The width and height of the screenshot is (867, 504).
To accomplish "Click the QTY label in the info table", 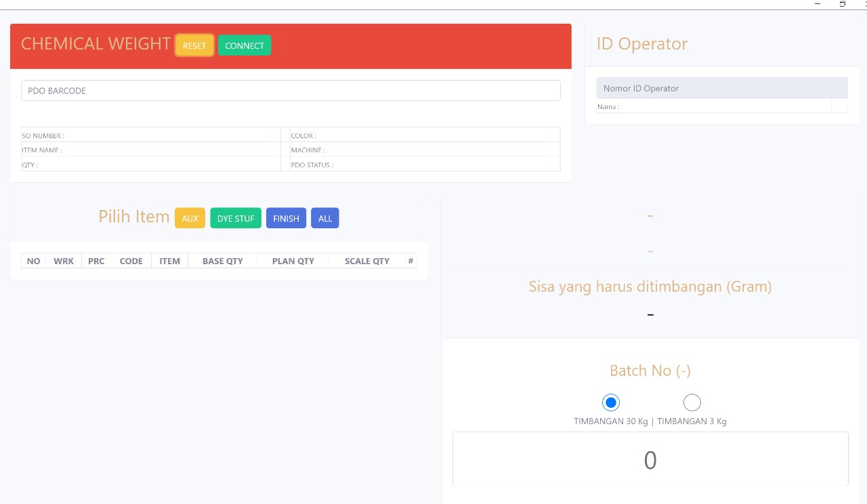I will point(30,165).
